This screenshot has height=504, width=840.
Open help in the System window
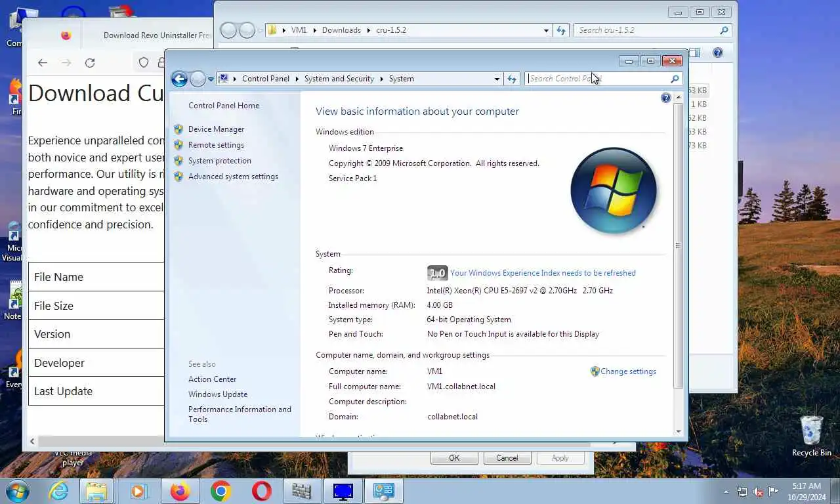coord(665,98)
